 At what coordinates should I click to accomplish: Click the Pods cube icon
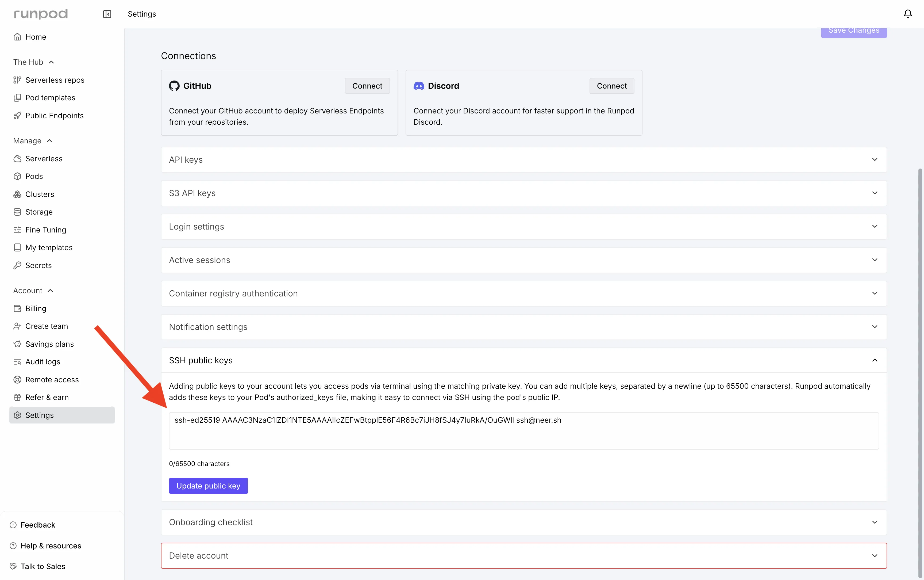click(x=17, y=177)
